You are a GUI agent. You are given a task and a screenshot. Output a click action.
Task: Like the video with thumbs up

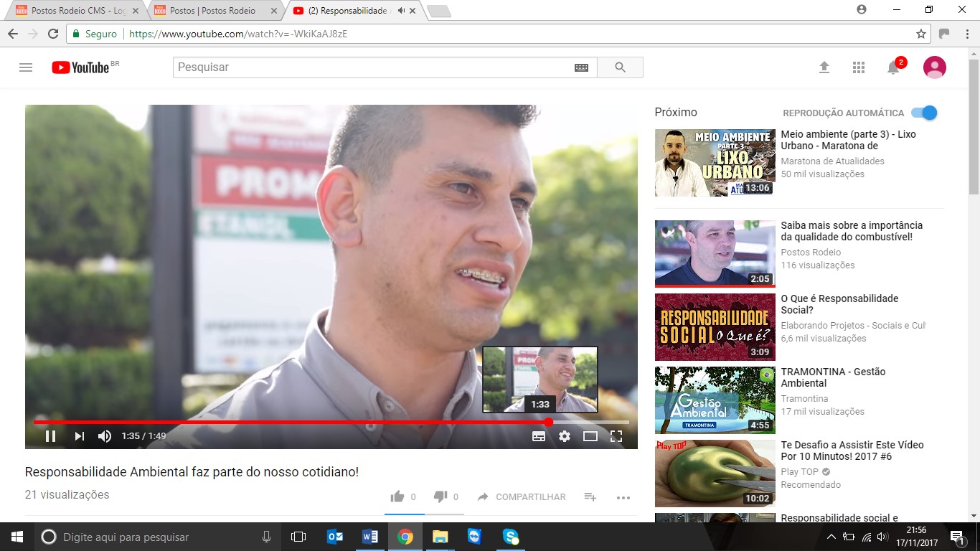click(x=397, y=496)
